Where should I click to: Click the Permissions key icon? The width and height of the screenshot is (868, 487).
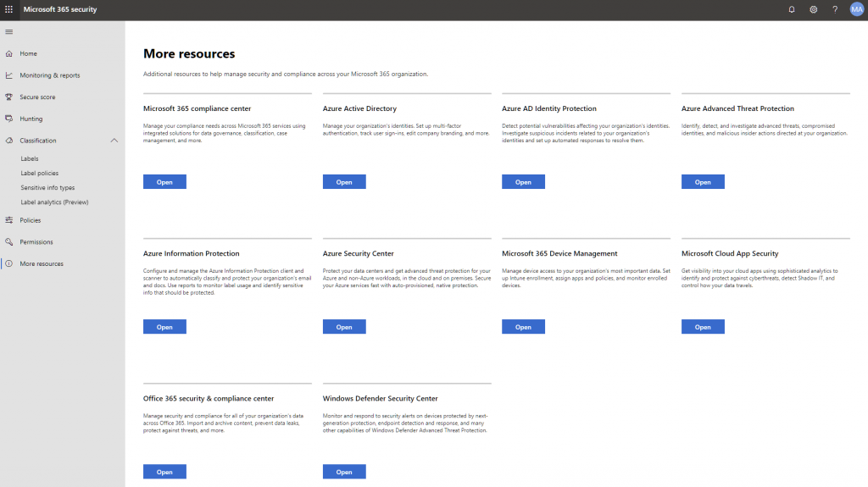click(8, 242)
